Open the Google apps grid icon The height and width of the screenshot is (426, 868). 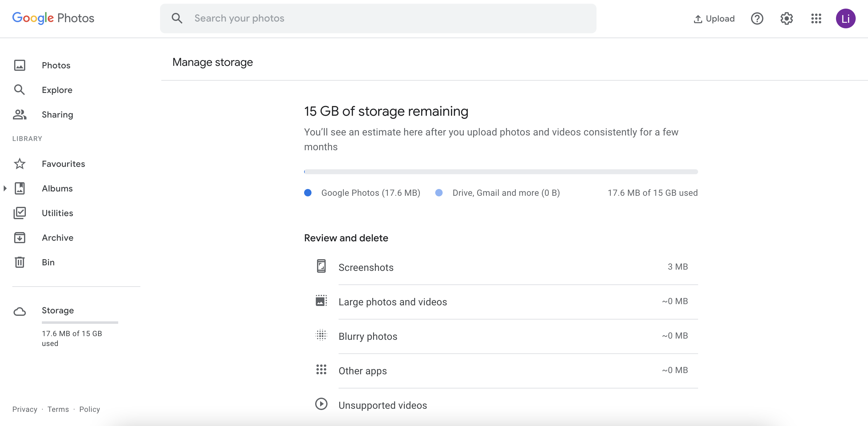(816, 18)
